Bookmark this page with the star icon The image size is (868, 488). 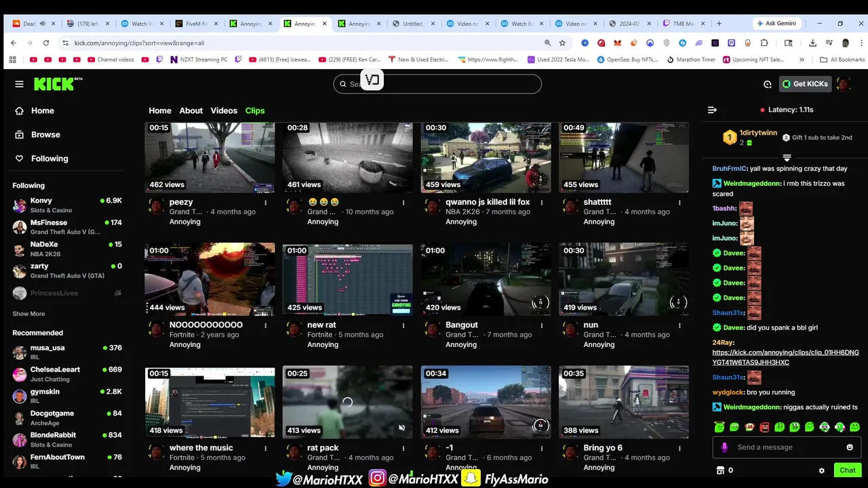[562, 43]
